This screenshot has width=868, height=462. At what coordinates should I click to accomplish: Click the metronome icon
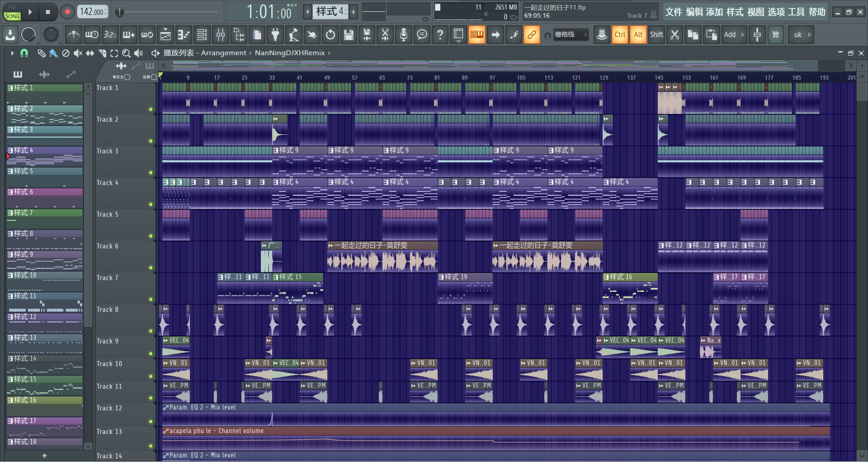[x=74, y=35]
